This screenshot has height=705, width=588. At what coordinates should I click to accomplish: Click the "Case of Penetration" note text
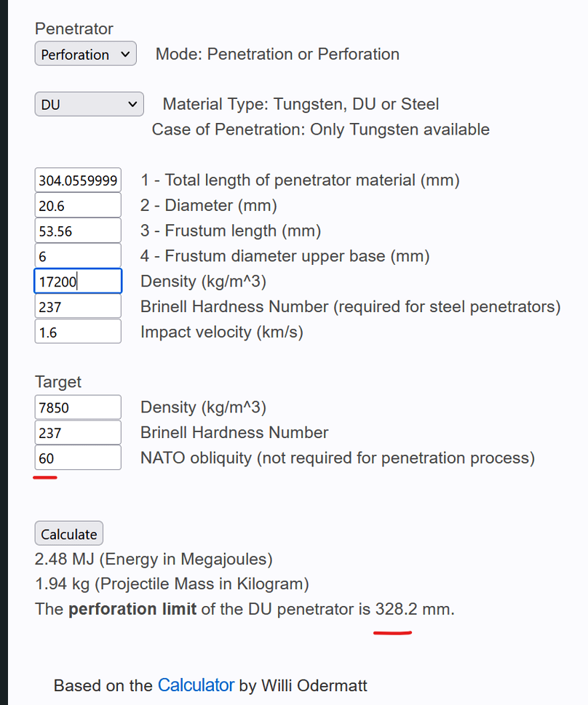tap(320, 130)
